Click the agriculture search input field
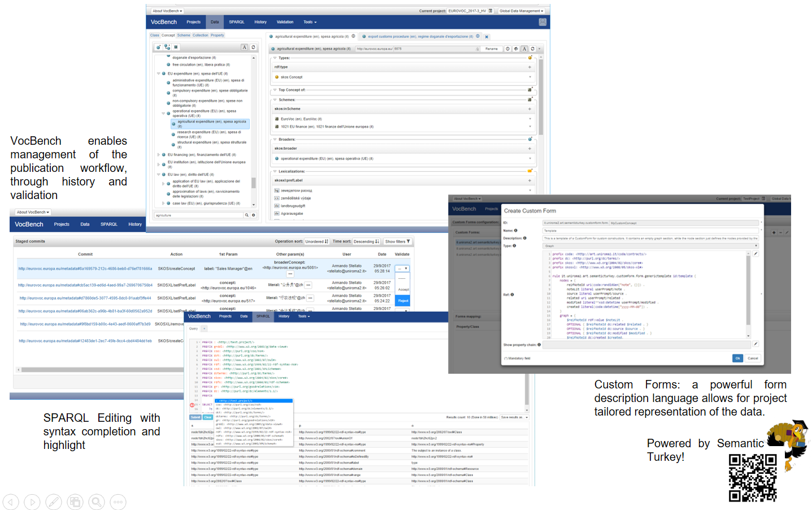This screenshot has width=812, height=510. point(198,215)
